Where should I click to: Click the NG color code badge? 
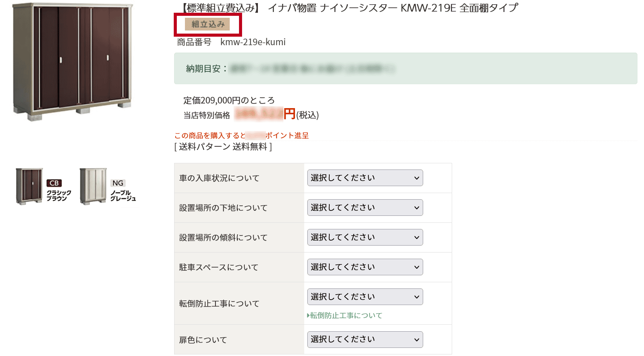click(x=118, y=183)
